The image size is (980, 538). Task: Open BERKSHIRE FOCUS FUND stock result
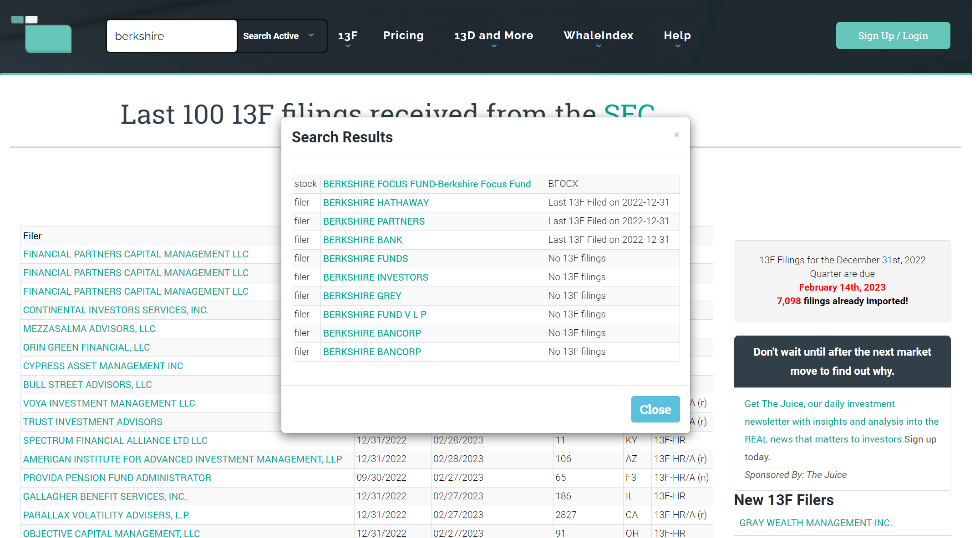[427, 184]
